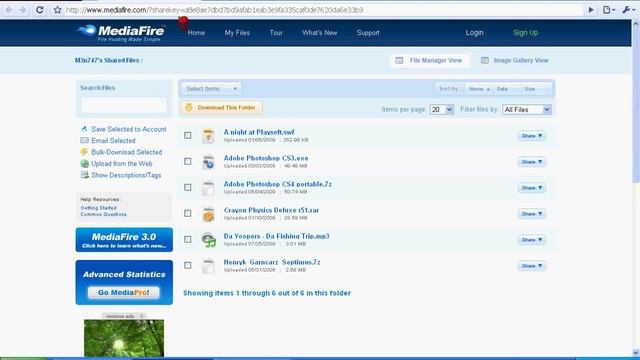The width and height of the screenshot is (640, 360).
Task: Click the Go MediaPro! button
Action: pos(124,292)
